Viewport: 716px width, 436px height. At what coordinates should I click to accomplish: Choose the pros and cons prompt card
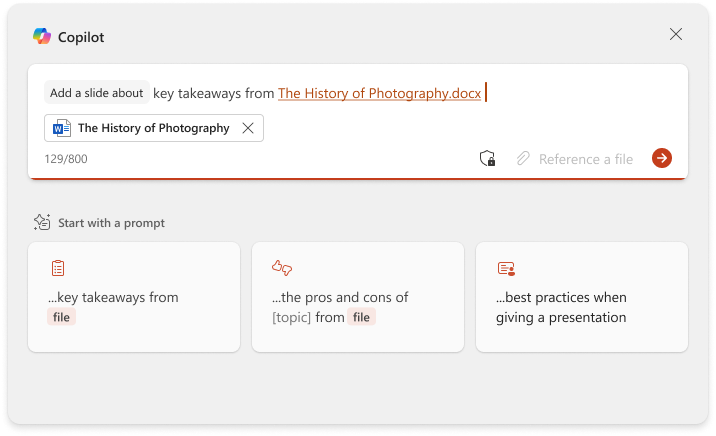(x=358, y=297)
